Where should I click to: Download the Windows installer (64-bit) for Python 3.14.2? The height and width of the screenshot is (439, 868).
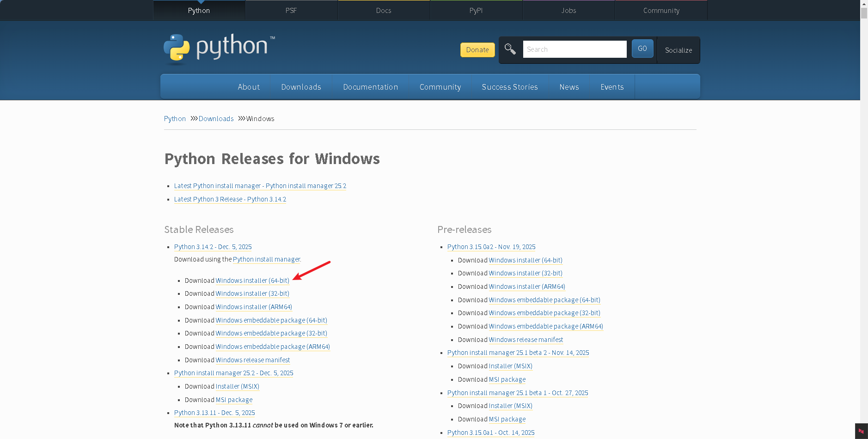pyautogui.click(x=252, y=280)
